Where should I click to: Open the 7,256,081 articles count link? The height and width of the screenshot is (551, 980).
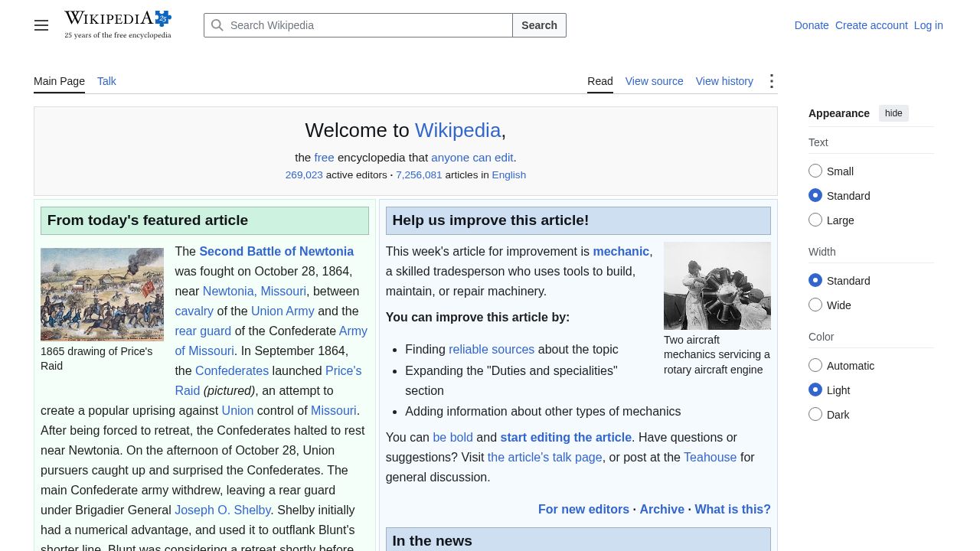(419, 174)
